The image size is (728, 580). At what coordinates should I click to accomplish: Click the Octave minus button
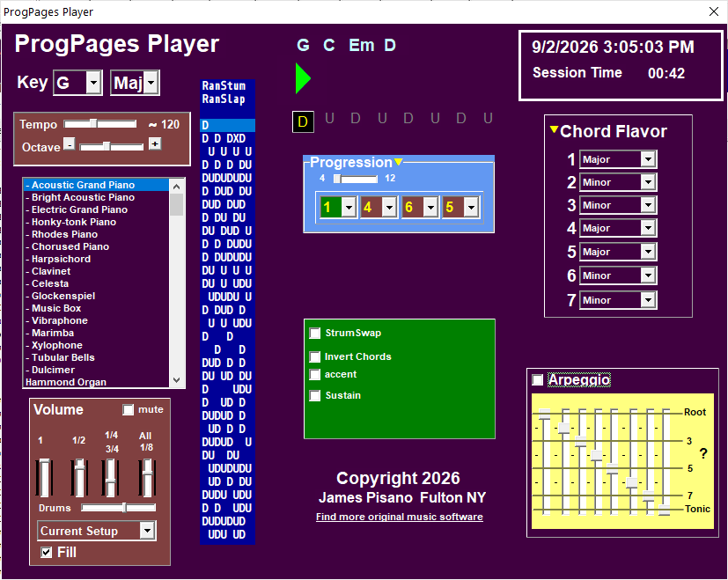pos(70,144)
